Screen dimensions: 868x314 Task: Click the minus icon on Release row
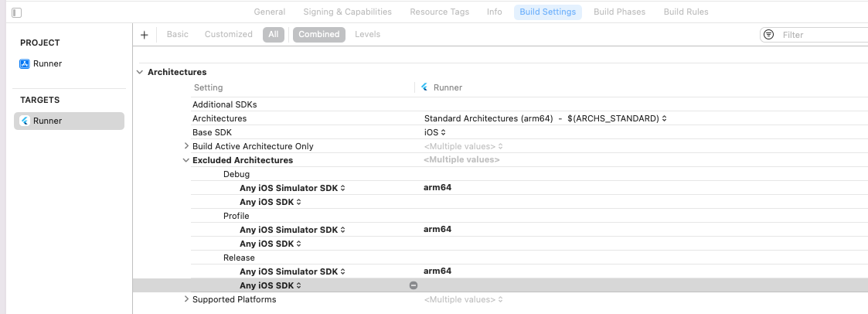point(414,285)
